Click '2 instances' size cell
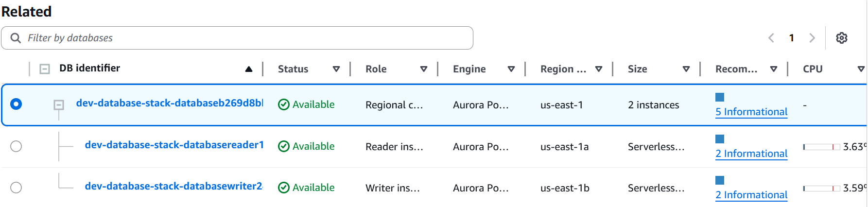868x207 pixels. pyautogui.click(x=654, y=105)
